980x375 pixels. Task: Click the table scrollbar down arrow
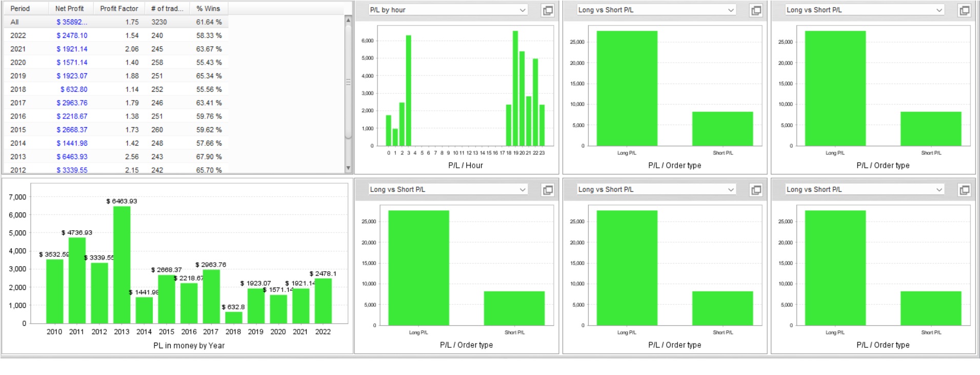(348, 168)
